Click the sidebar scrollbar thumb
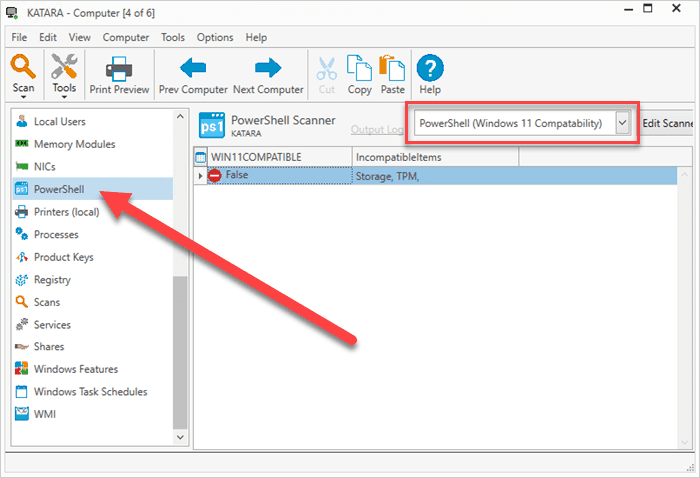Screen dimensions: 700x478 180,353
